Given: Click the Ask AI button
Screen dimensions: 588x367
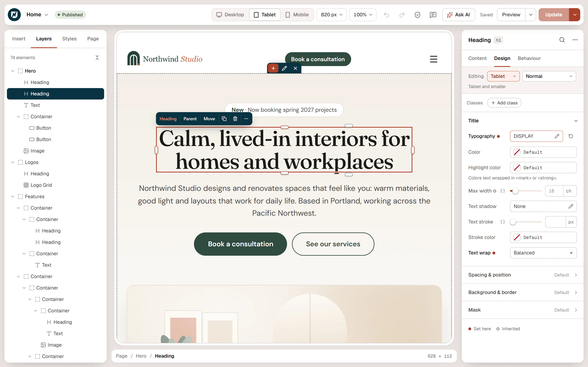Looking at the screenshot, I should [x=459, y=15].
